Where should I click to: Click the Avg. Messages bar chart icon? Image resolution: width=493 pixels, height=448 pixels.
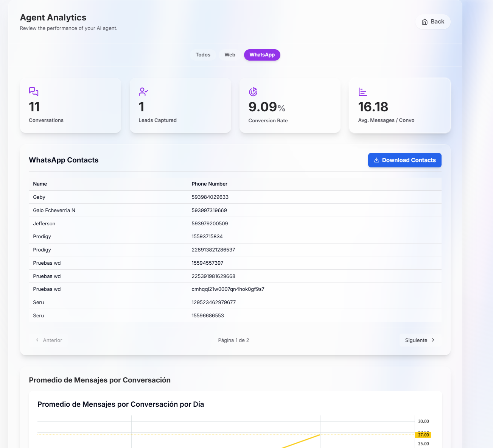pos(362,92)
